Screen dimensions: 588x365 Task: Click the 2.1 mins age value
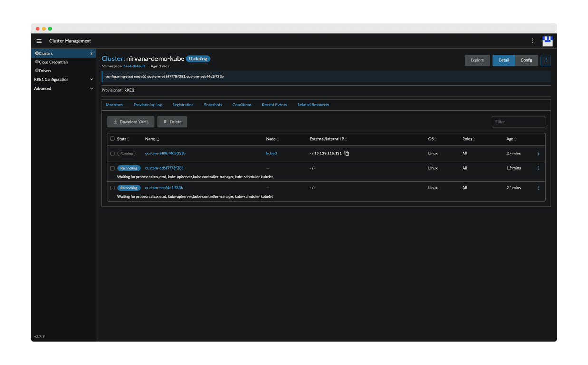pos(513,188)
